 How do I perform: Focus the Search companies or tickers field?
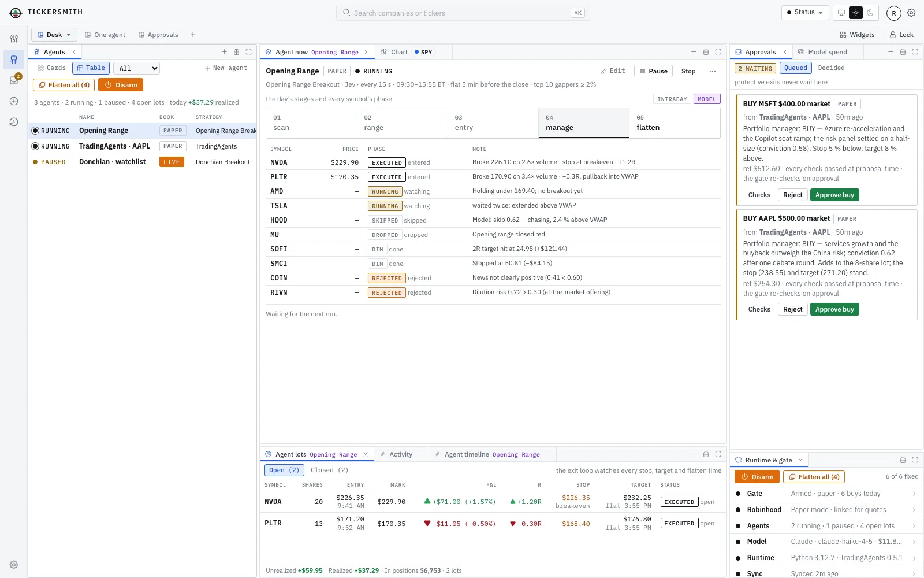click(x=463, y=13)
